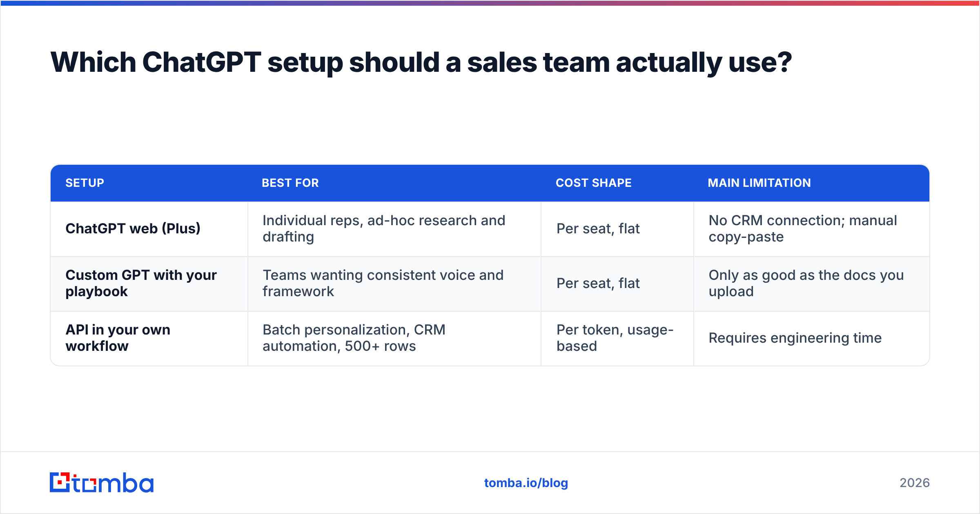Image resolution: width=980 pixels, height=514 pixels.
Task: Click 'Individual reps, ad-hoc research and drafting'
Action: point(384,228)
